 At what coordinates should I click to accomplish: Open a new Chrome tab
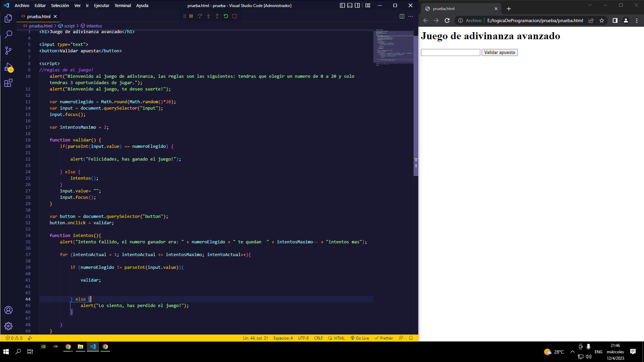click(x=509, y=9)
